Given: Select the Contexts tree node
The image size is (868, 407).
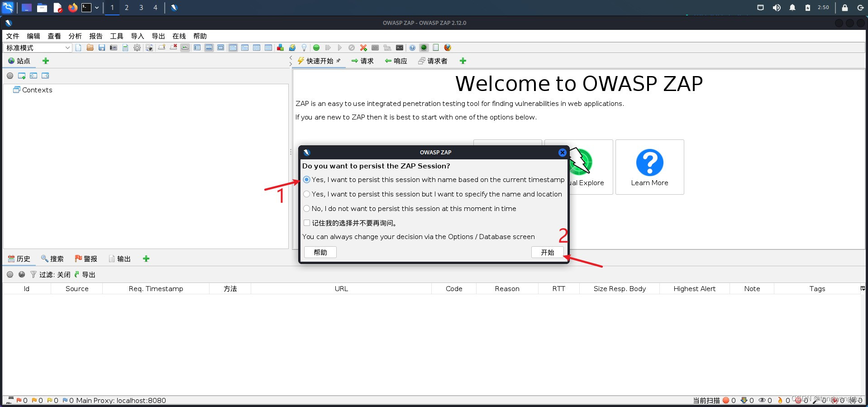Looking at the screenshot, I should click(x=33, y=90).
